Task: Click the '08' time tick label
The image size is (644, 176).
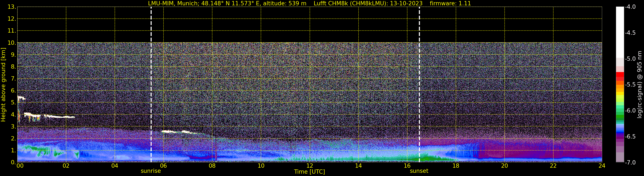Action: (212, 166)
